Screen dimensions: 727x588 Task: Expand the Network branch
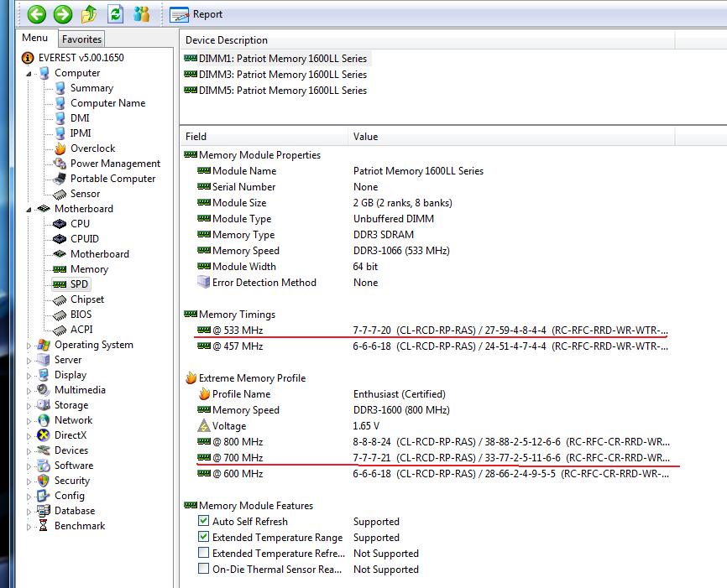(29, 421)
